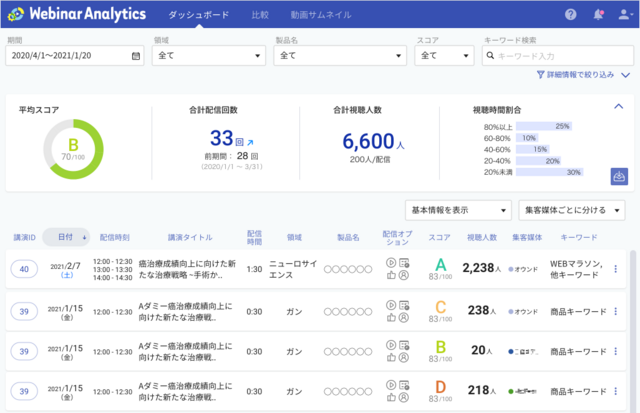Click the play icon in the first row
This screenshot has height=413, width=640.
pos(390,262)
